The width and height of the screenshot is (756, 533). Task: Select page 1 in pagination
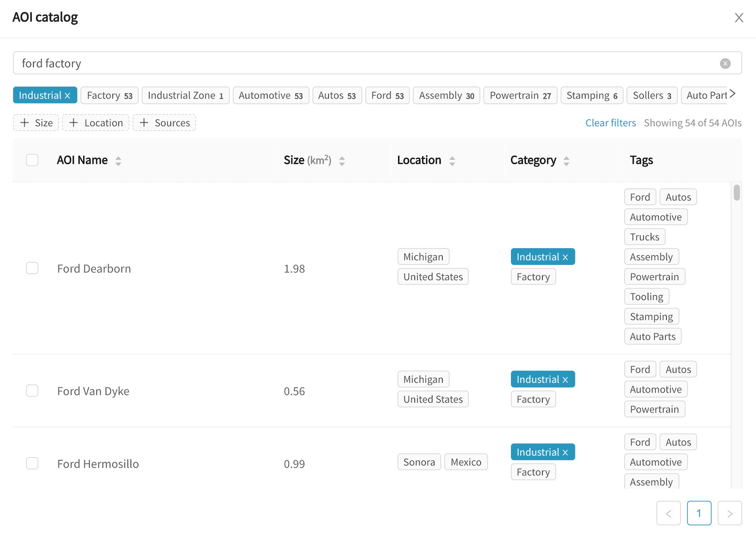(699, 513)
